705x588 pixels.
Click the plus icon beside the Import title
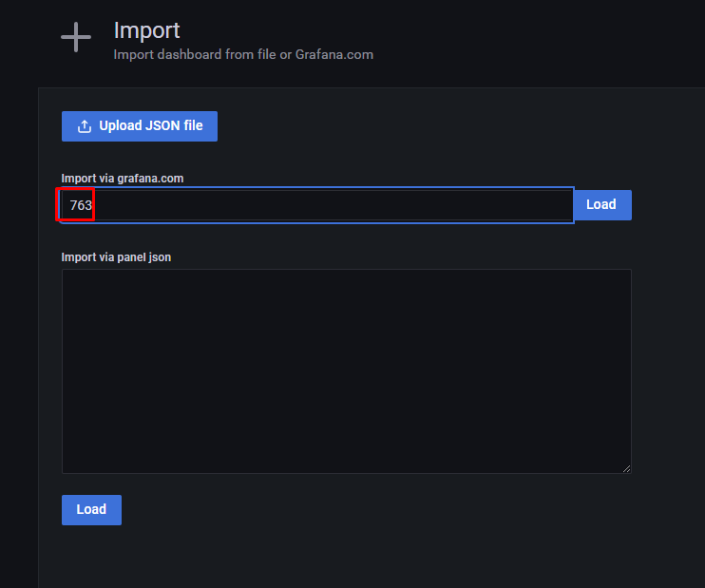(76, 37)
